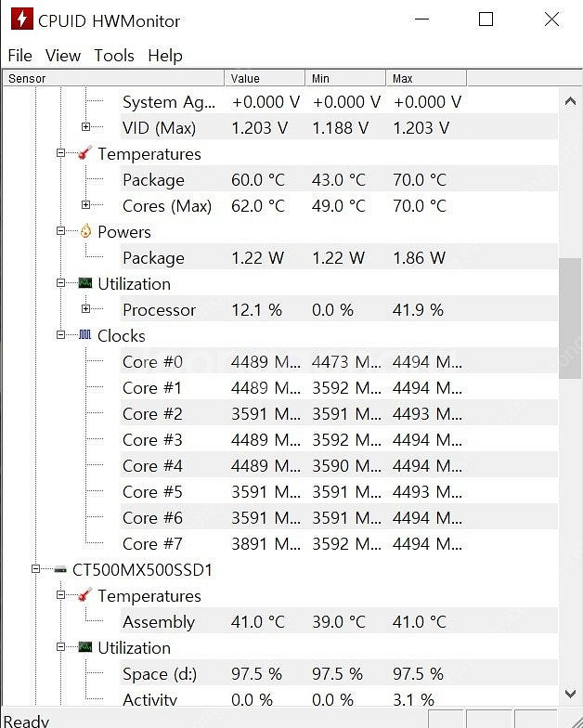
Task: Maximize the HWMonitor window
Action: 486,19
